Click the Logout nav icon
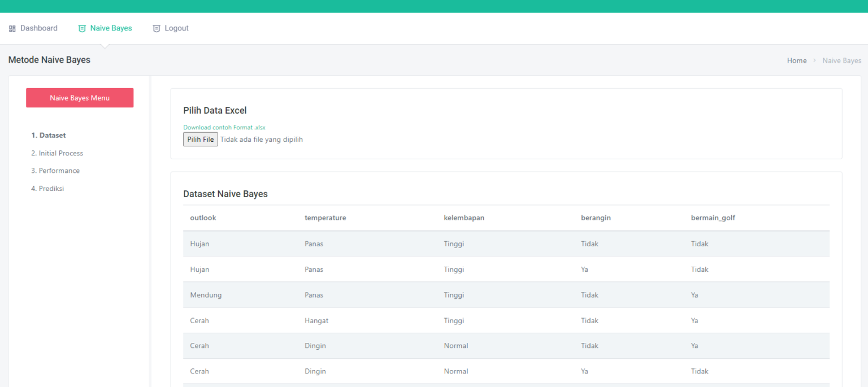 [x=157, y=28]
